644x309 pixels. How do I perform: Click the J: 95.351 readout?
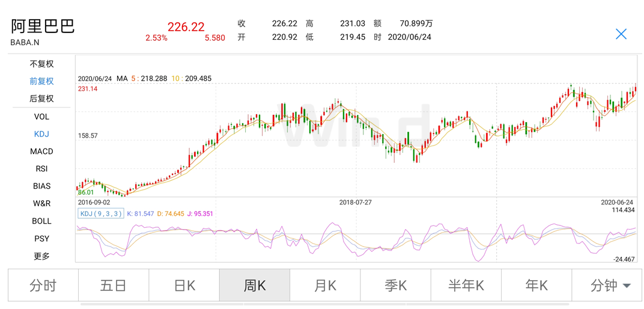click(x=200, y=213)
